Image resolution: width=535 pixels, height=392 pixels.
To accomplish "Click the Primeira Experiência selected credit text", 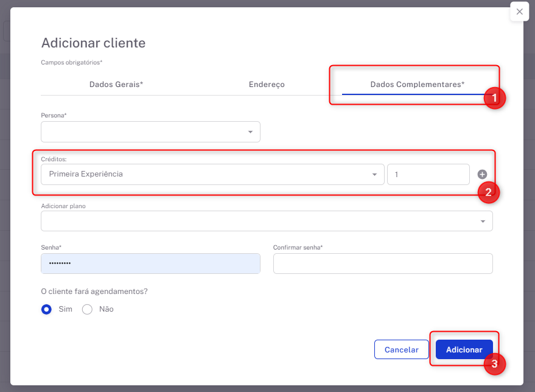I will pyautogui.click(x=86, y=174).
